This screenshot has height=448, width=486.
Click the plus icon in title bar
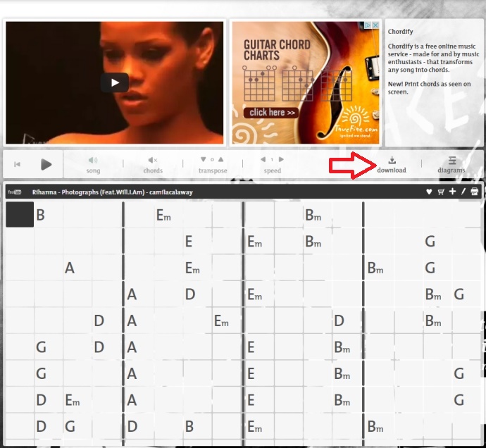(x=452, y=192)
